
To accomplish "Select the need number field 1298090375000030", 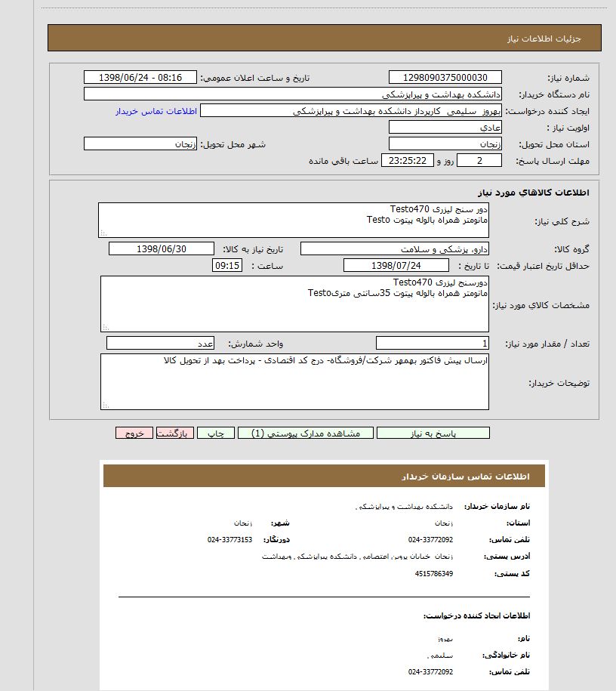I will point(445,78).
